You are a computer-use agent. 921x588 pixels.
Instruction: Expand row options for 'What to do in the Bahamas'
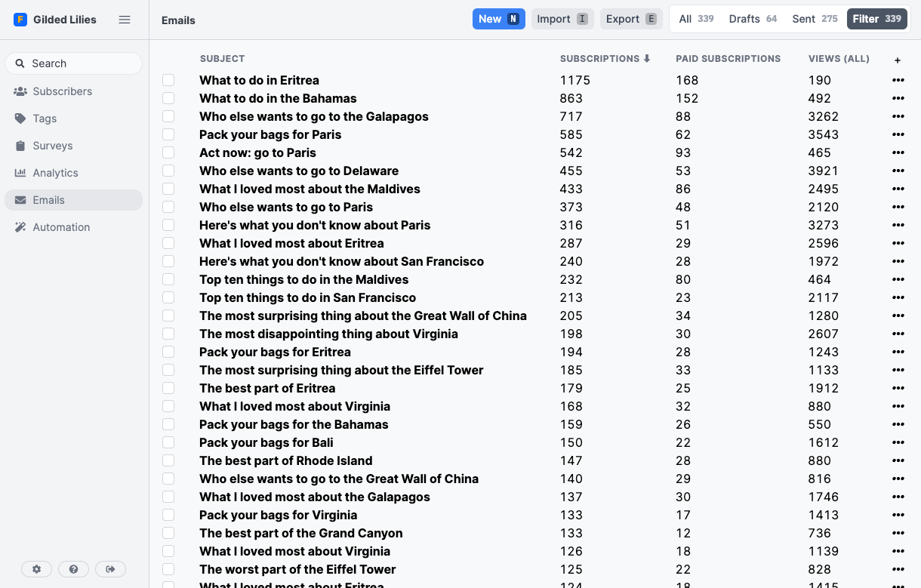(898, 98)
